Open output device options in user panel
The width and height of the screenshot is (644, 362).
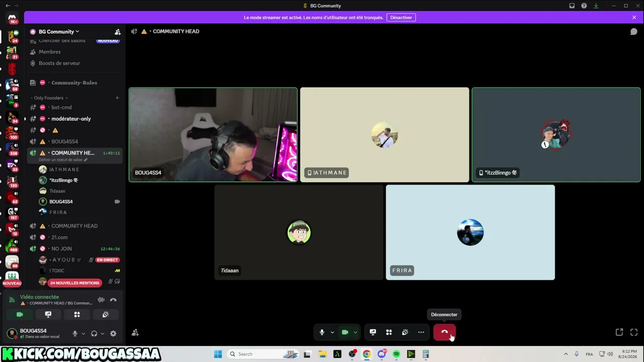102,333
